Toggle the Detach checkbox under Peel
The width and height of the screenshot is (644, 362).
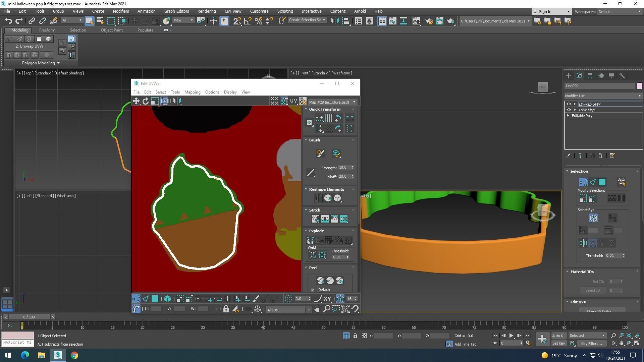click(313, 290)
